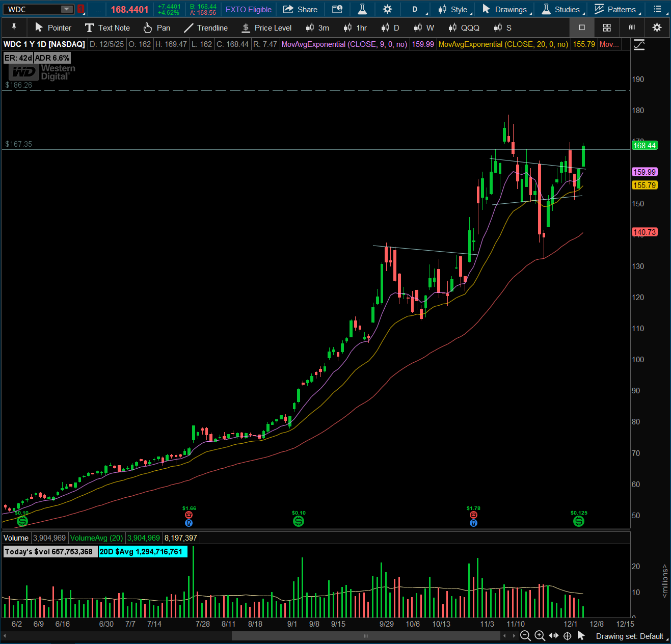Toggle the chart scale icon above price axis
This screenshot has width=671, height=644.
point(639,45)
